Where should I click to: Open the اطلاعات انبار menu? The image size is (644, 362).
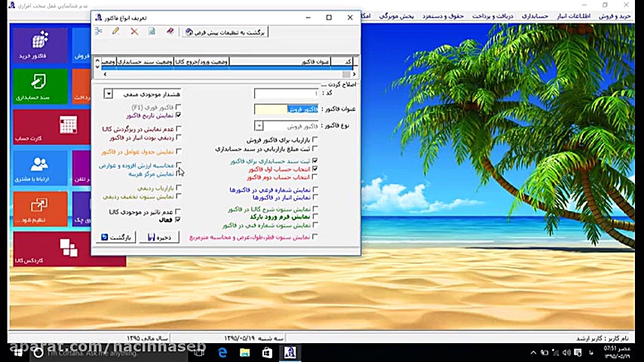573,16
